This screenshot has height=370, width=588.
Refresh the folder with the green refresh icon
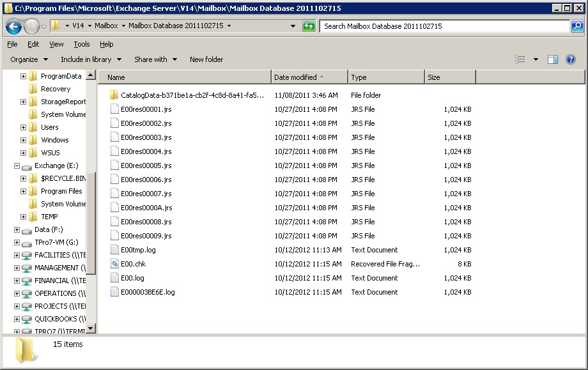(309, 27)
